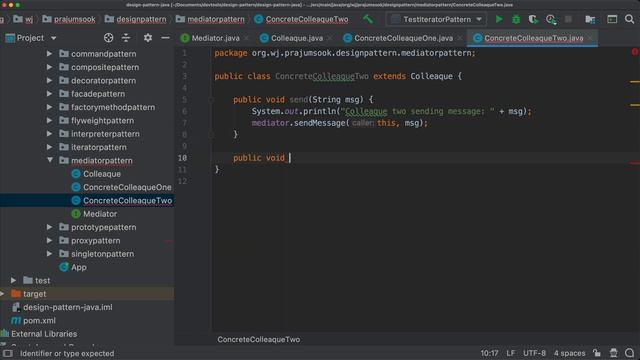Change LF line separator in status bar

(511, 353)
